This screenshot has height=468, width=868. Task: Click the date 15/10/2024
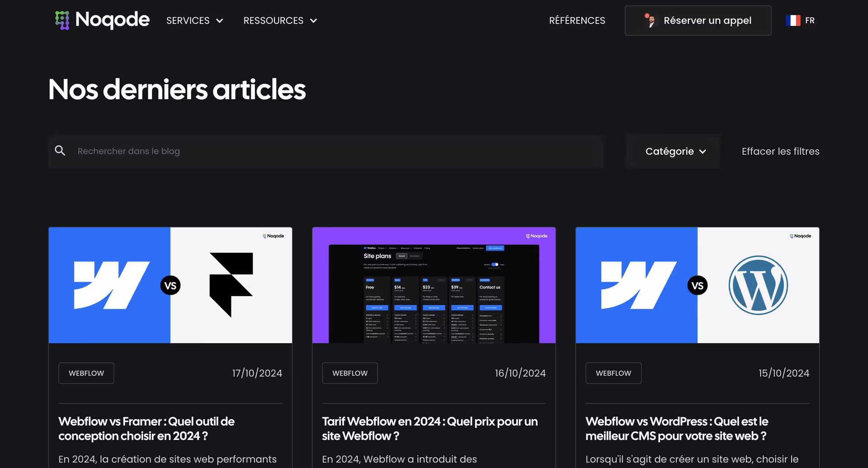pyautogui.click(x=784, y=373)
